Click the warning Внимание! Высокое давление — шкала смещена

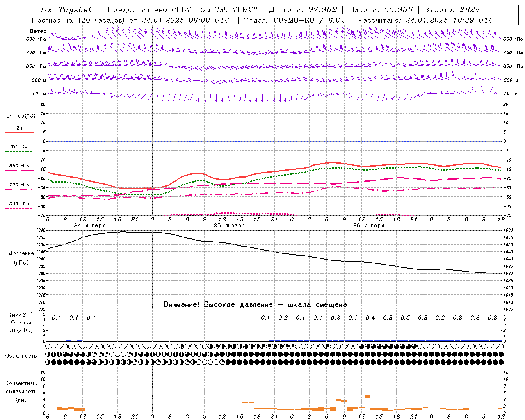(255, 305)
